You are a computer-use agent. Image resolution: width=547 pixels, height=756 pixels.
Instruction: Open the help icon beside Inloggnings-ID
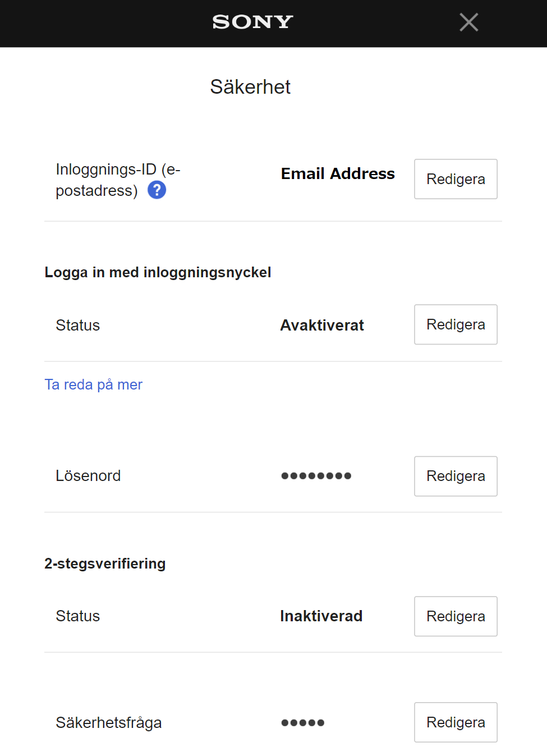pyautogui.click(x=157, y=190)
